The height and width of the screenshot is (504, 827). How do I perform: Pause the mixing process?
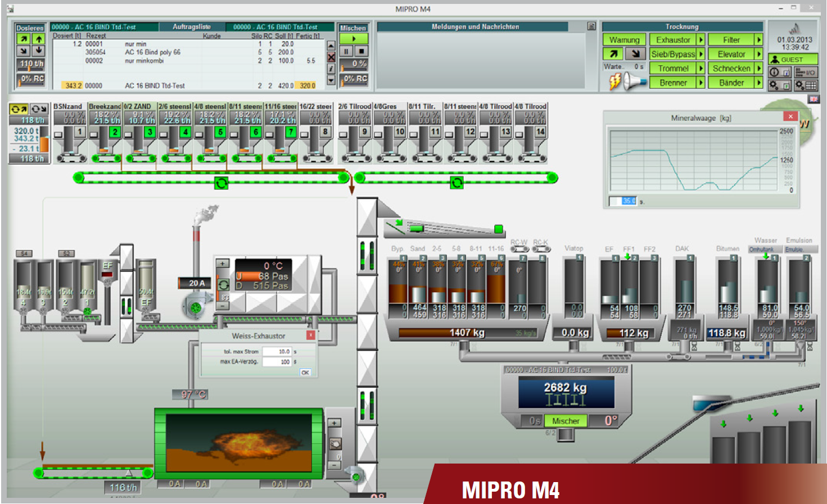pos(346,51)
